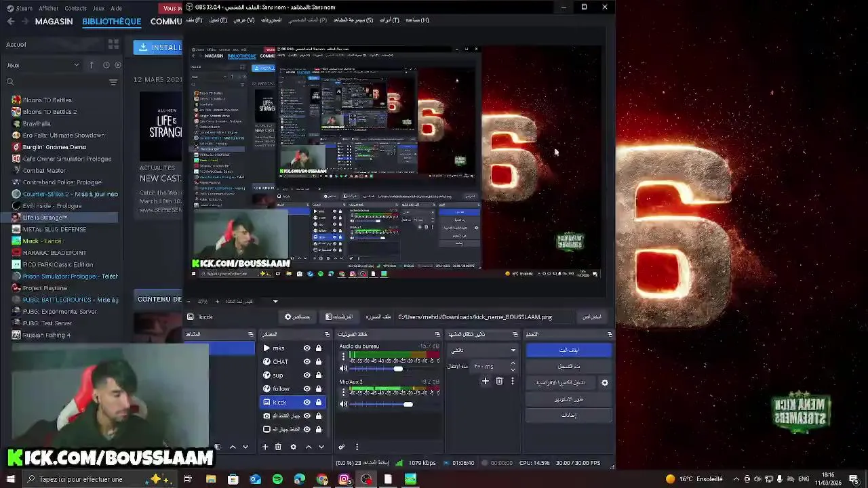The width and height of the screenshot is (868, 488).
Task: Open scene transition type dropdown
Action: [x=482, y=350]
